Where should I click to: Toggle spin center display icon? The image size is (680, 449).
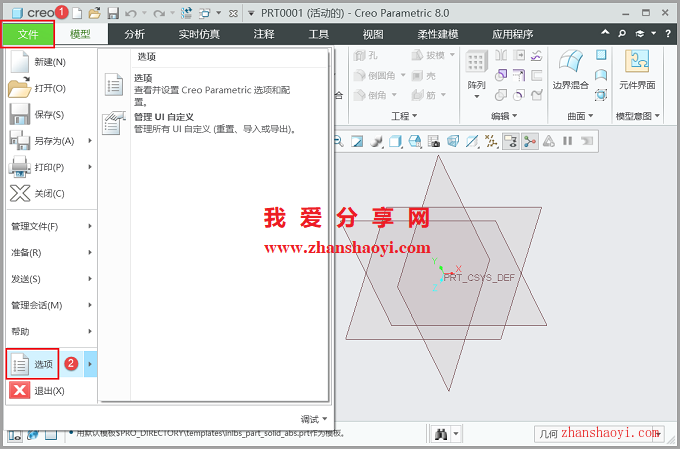tap(530, 141)
